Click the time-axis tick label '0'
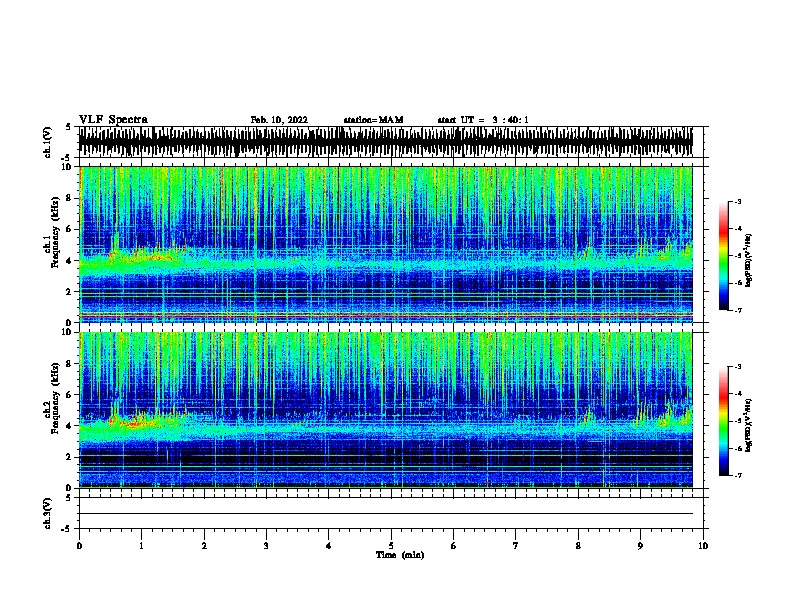The width and height of the screenshot is (792, 612). coord(79,545)
